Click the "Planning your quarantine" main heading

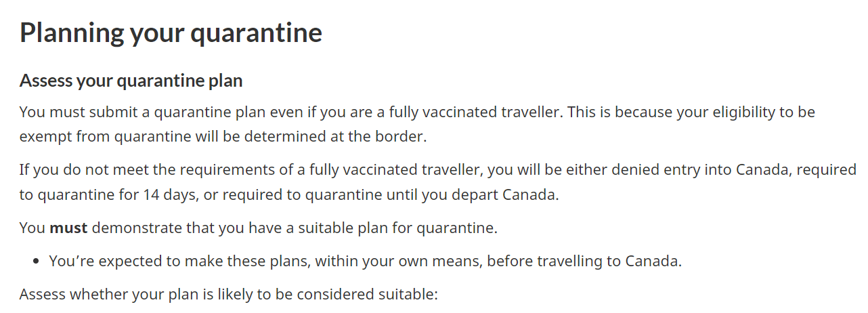point(171,33)
